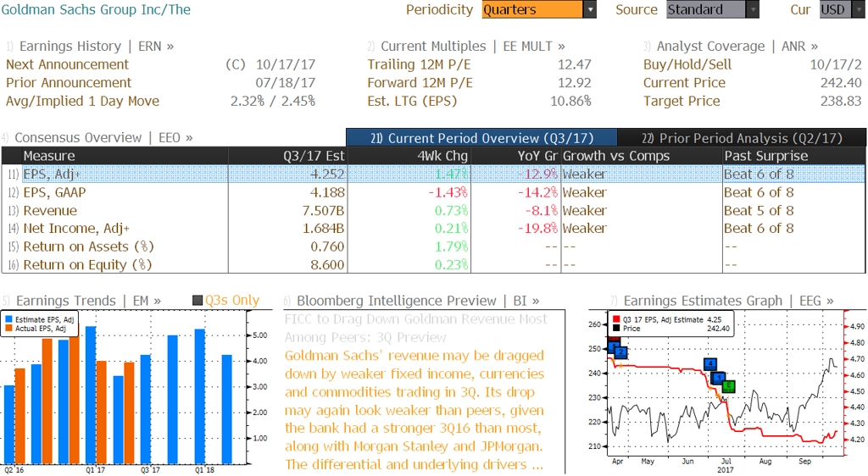Click the black Price legend swatch
The width and height of the screenshot is (868, 476).
click(615, 329)
